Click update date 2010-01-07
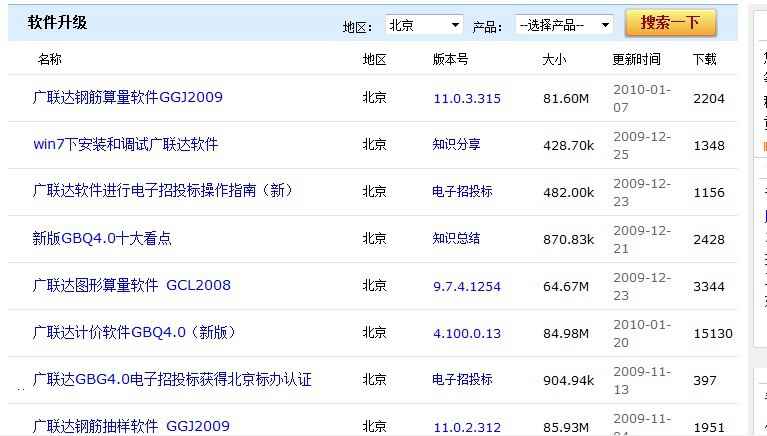This screenshot has width=767, height=436. coord(642,98)
